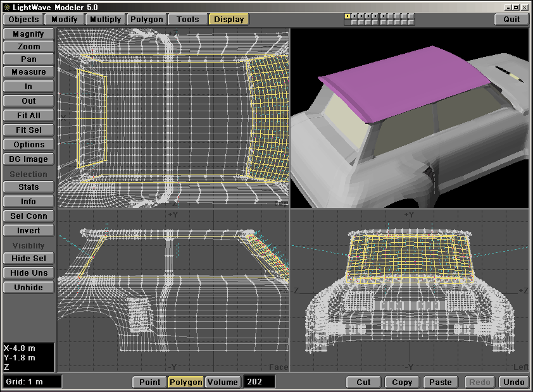533x392 pixels.
Task: Undo the last action
Action: point(513,382)
